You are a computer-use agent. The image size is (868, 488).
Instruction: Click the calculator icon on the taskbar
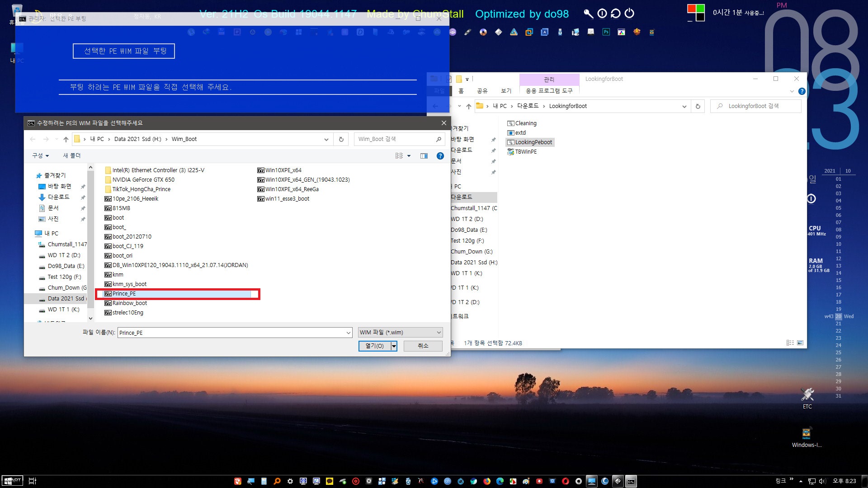click(264, 481)
